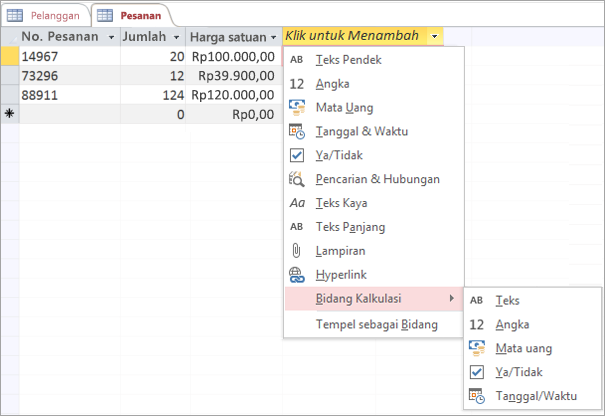Click the AB icon beside Teks Pendek
The image size is (605, 416).
(x=296, y=60)
